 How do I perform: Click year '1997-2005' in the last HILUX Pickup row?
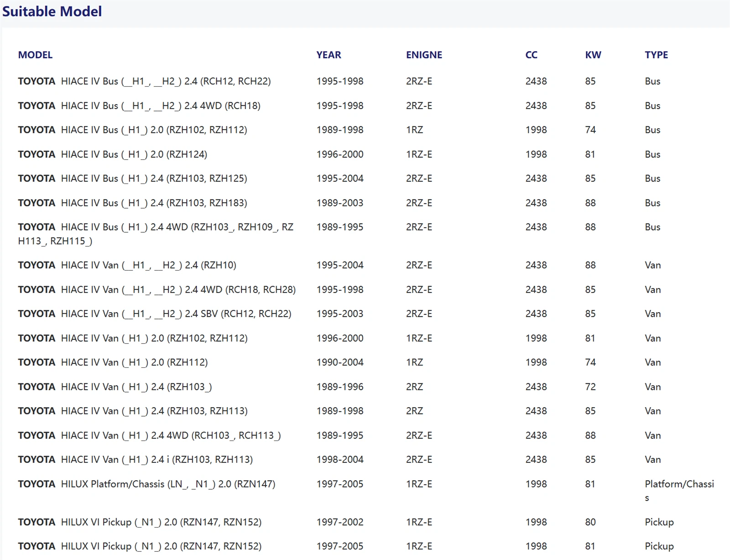pyautogui.click(x=340, y=546)
